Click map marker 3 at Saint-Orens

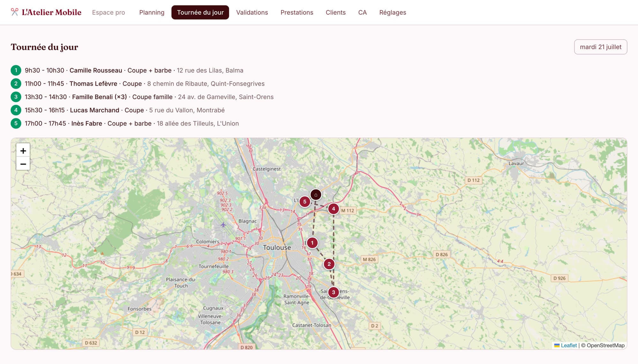[334, 292]
